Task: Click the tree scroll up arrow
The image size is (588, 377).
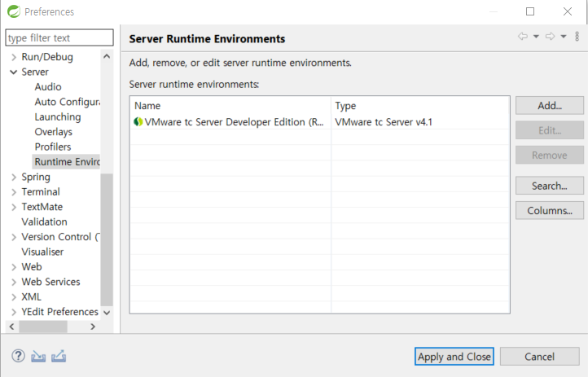Action: pyautogui.click(x=107, y=56)
